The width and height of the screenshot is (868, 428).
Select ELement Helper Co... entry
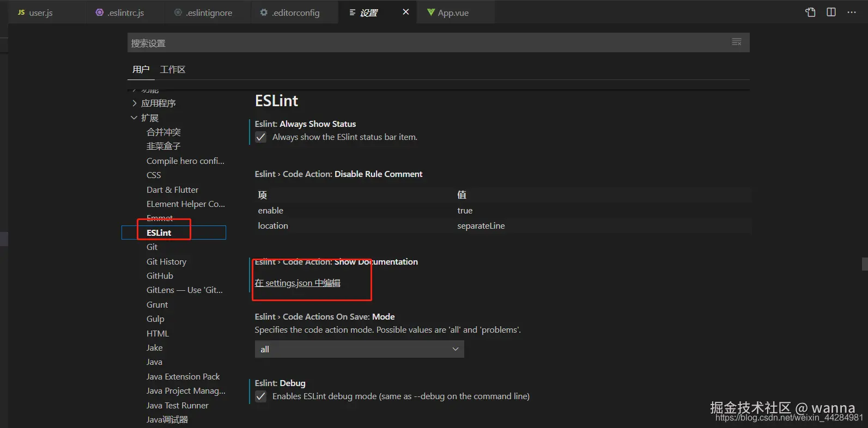click(185, 204)
